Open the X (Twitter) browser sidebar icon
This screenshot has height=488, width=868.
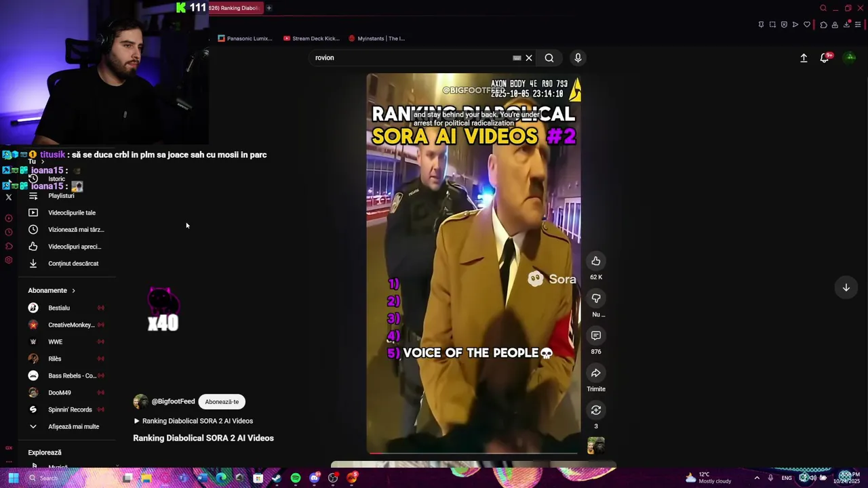(x=9, y=197)
